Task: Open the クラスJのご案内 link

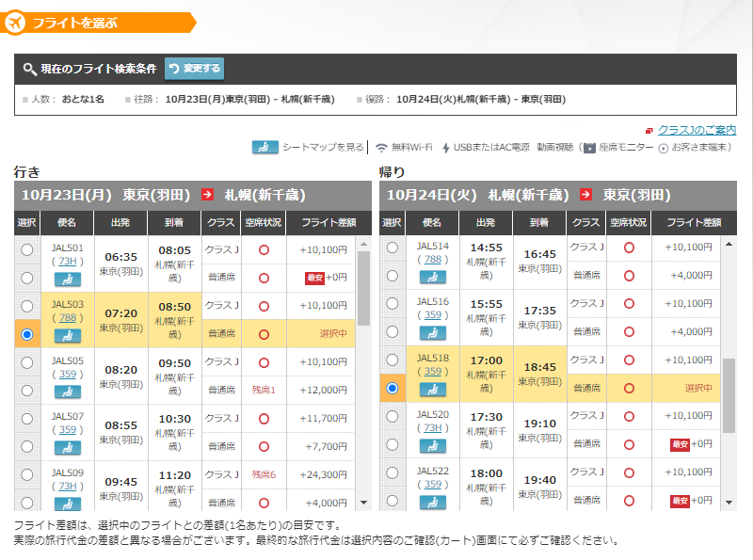Action: point(697,130)
